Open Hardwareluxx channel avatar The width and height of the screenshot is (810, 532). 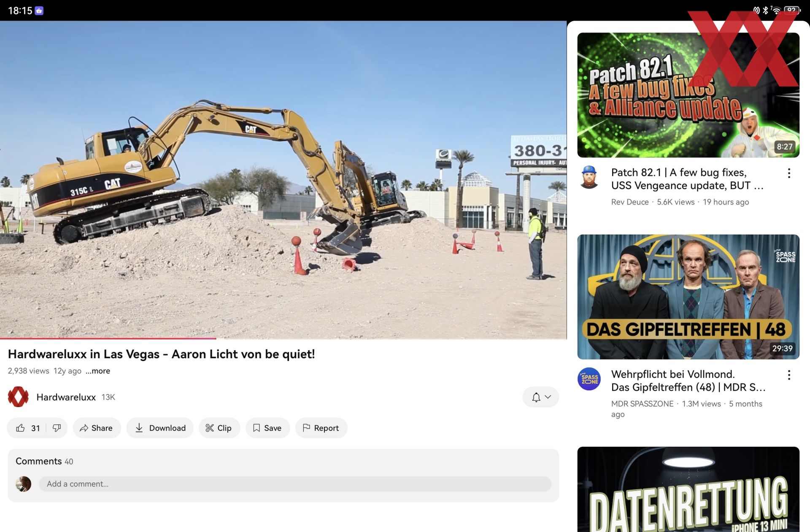click(18, 397)
